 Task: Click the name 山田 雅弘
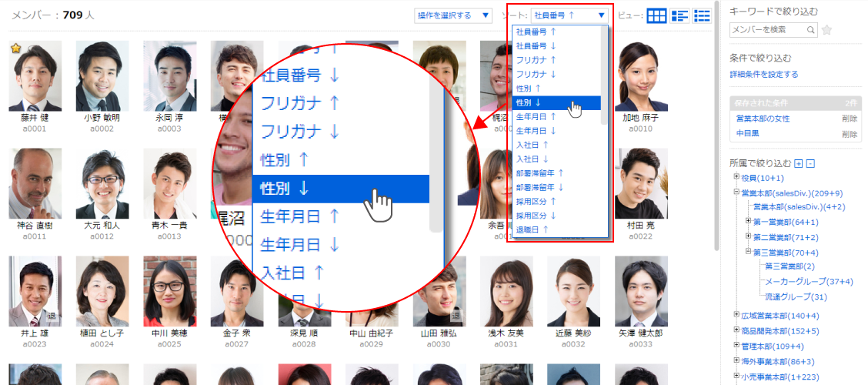click(x=439, y=333)
